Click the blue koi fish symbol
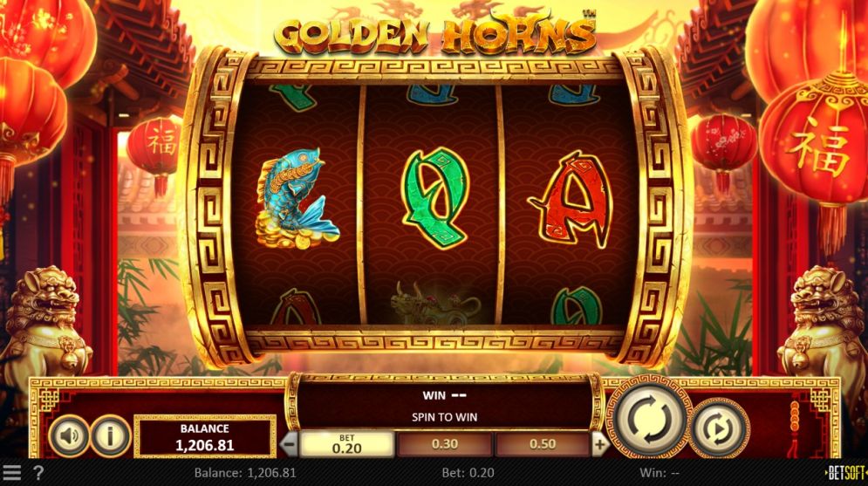868x486 pixels. [x=296, y=198]
